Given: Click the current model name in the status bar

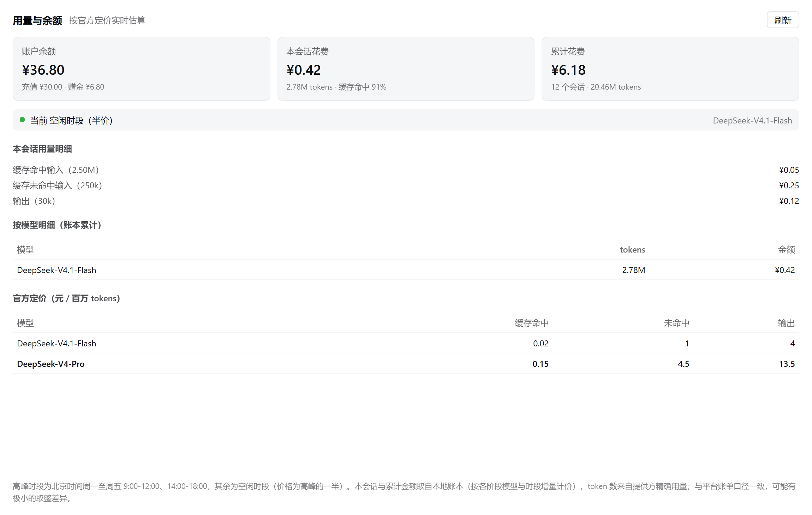Looking at the screenshot, I should point(752,121).
